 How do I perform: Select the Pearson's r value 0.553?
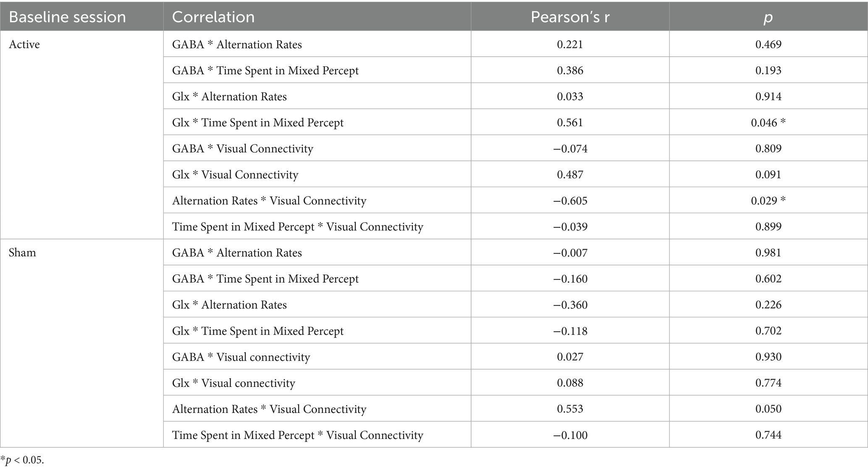[x=570, y=409]
